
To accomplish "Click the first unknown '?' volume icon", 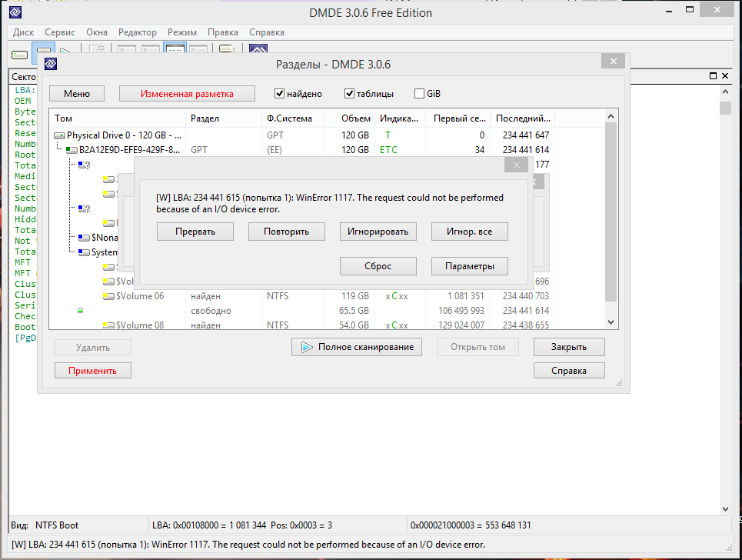I will pos(85,165).
